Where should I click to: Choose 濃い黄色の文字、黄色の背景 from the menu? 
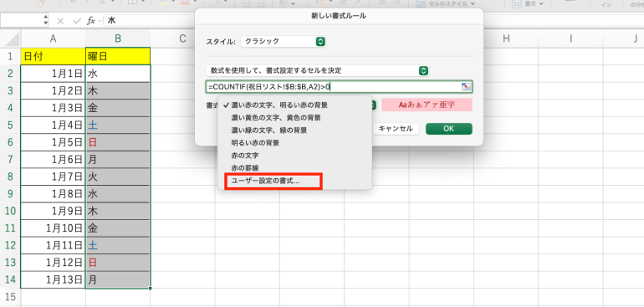tap(276, 118)
